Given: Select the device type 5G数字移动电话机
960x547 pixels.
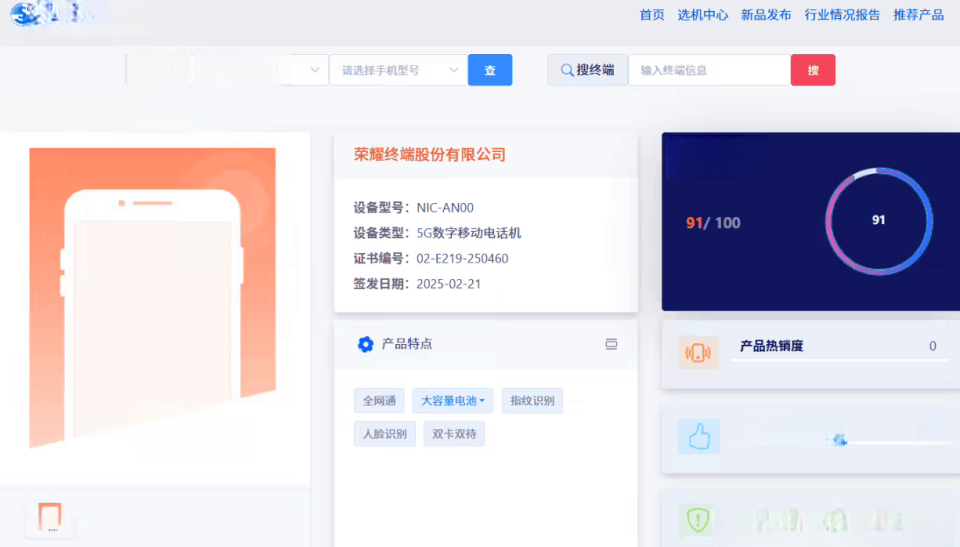Looking at the screenshot, I should (468, 233).
